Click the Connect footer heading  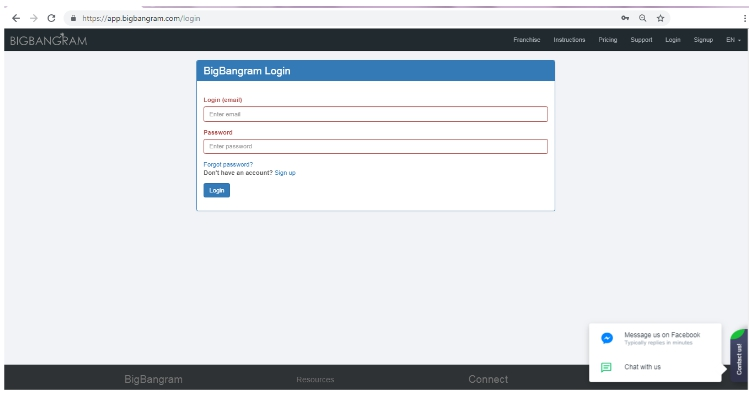point(488,379)
